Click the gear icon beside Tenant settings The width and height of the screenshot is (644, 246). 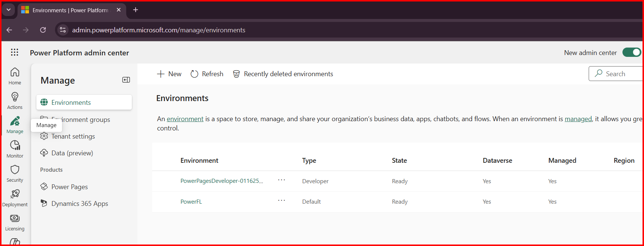coord(44,136)
